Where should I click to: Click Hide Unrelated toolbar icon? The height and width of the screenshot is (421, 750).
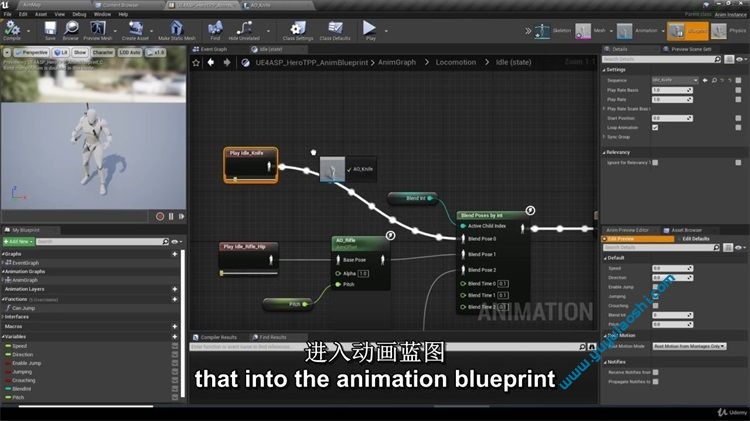244,29
